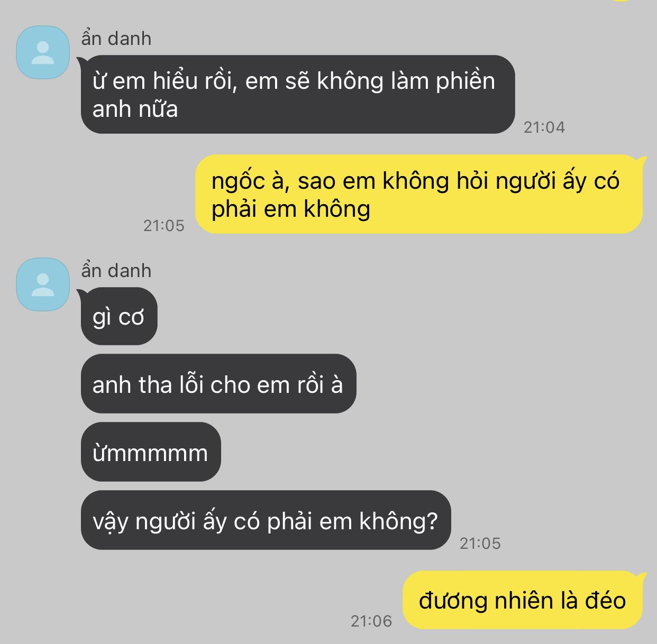Screen dimensions: 657x644
Task: Click the 21:05 timestamp beside the yellow message
Action: (164, 226)
